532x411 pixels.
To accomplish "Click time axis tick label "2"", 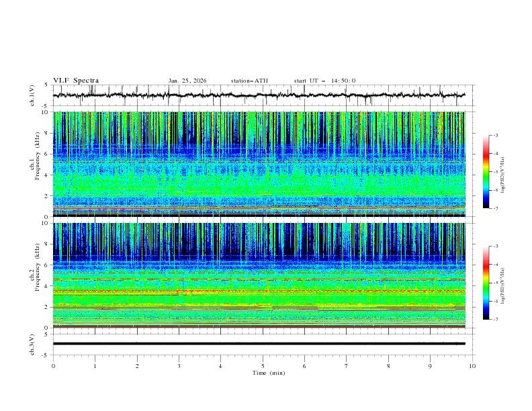I will (x=137, y=366).
